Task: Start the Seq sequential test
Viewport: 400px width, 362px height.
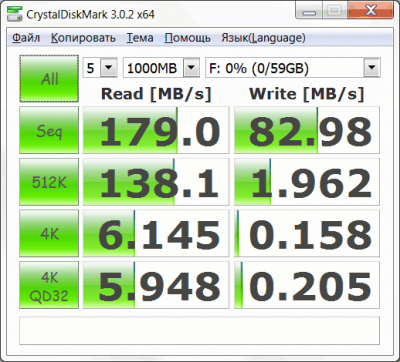Action: tap(49, 130)
